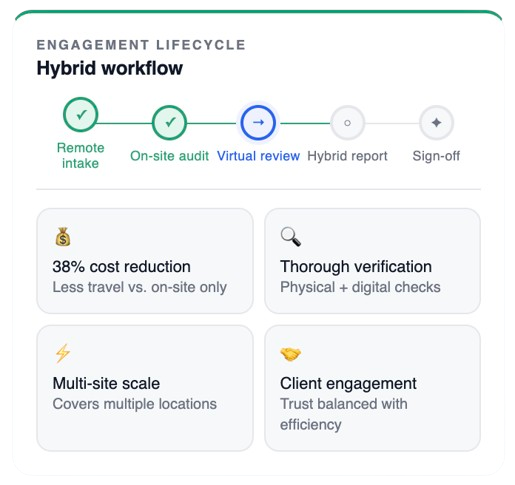Image resolution: width=515 pixels, height=485 pixels.
Task: Select the Multi-site scale card
Action: (x=145, y=388)
